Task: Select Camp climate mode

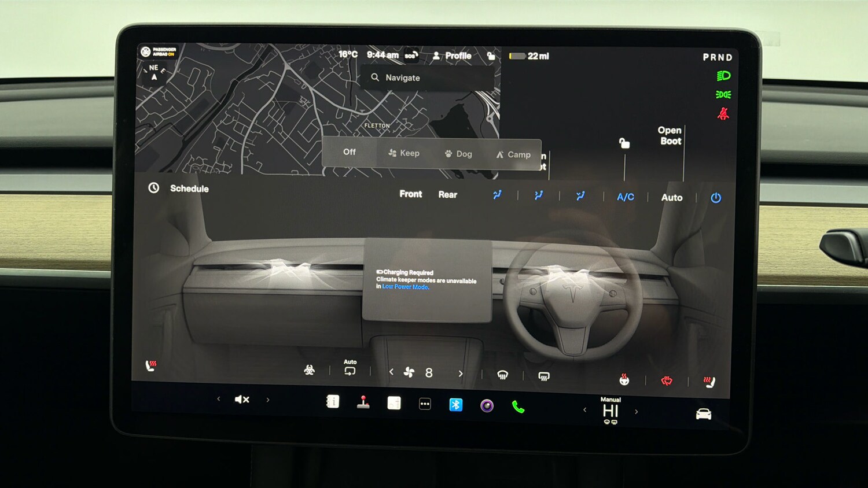Action: pos(513,154)
